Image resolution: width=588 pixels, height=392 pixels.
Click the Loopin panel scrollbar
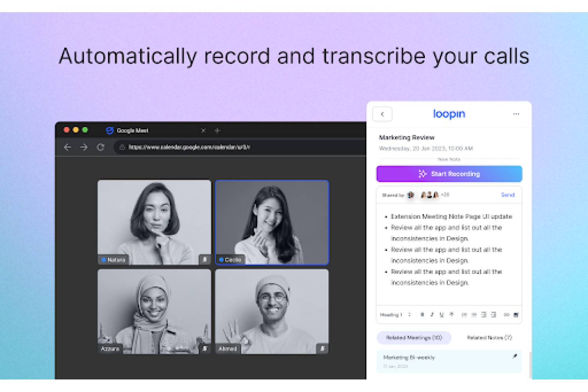[x=530, y=365]
